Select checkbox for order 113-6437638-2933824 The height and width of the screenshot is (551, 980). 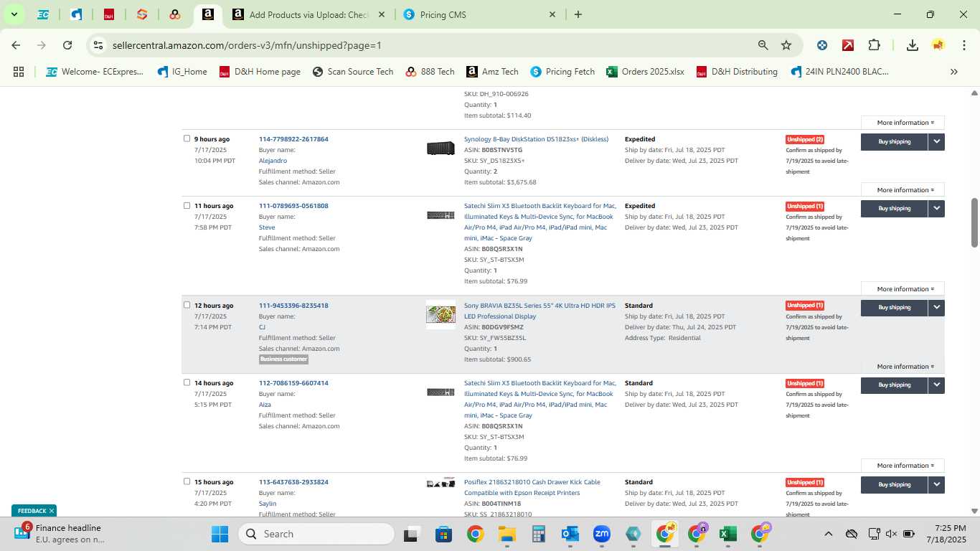[187, 481]
